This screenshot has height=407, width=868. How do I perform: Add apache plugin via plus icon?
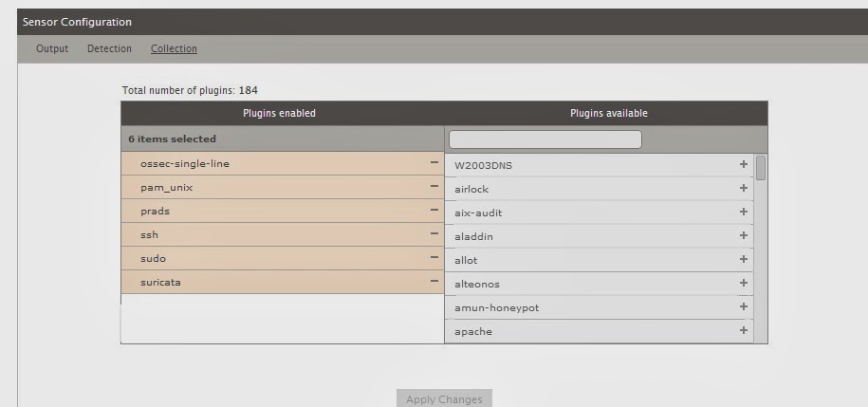pos(744,331)
